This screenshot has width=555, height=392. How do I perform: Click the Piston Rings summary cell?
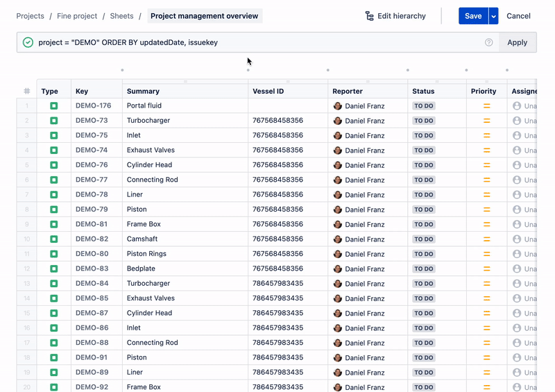[x=185, y=254]
